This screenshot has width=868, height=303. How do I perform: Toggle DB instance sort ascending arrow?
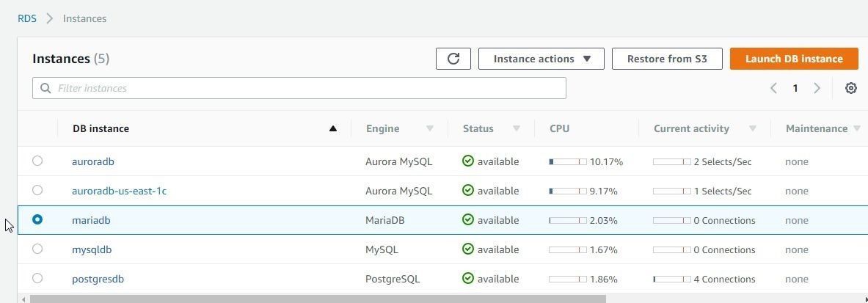pyautogui.click(x=332, y=128)
